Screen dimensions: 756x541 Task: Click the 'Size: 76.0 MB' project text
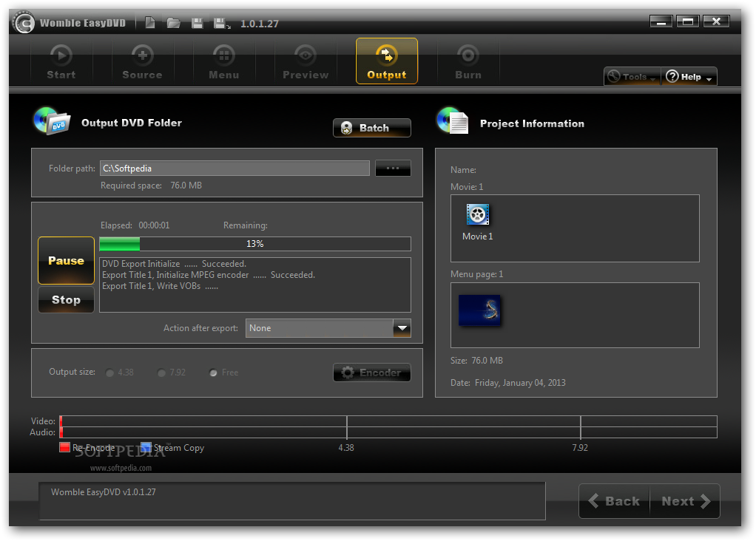click(x=476, y=361)
